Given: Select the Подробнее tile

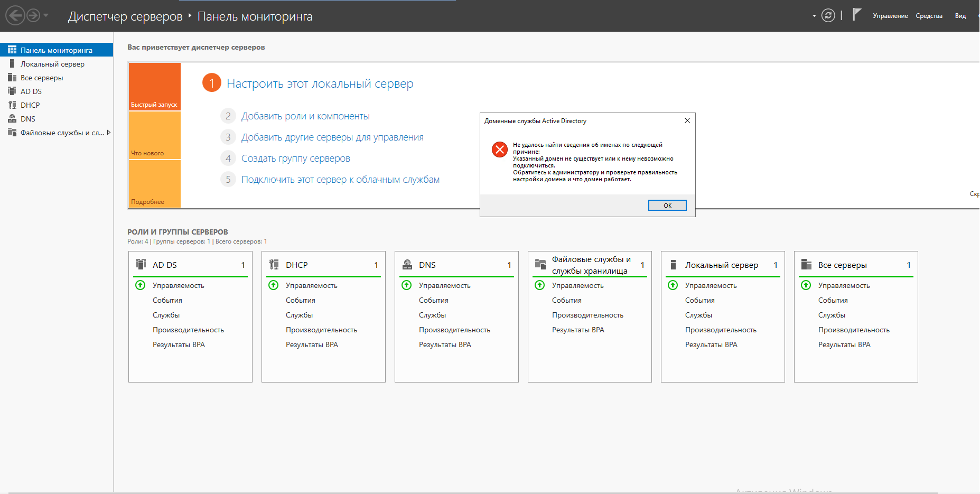Looking at the screenshot, I should [x=154, y=184].
